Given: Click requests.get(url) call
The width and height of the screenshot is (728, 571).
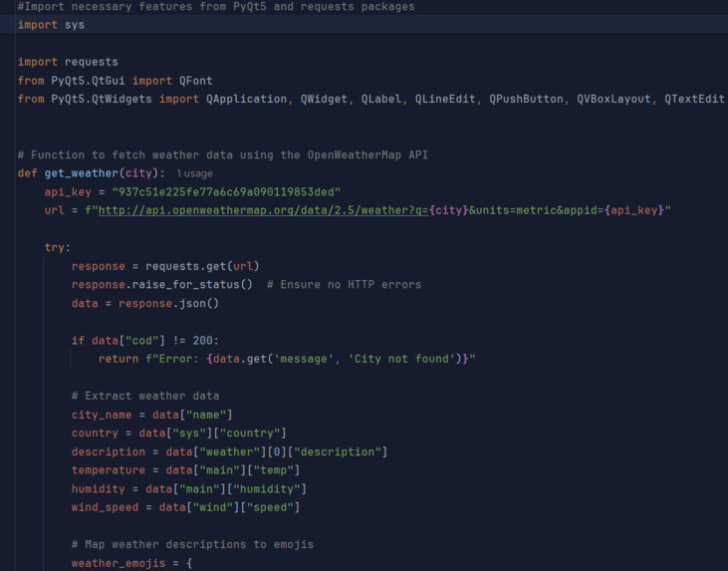Looking at the screenshot, I should 202,266.
